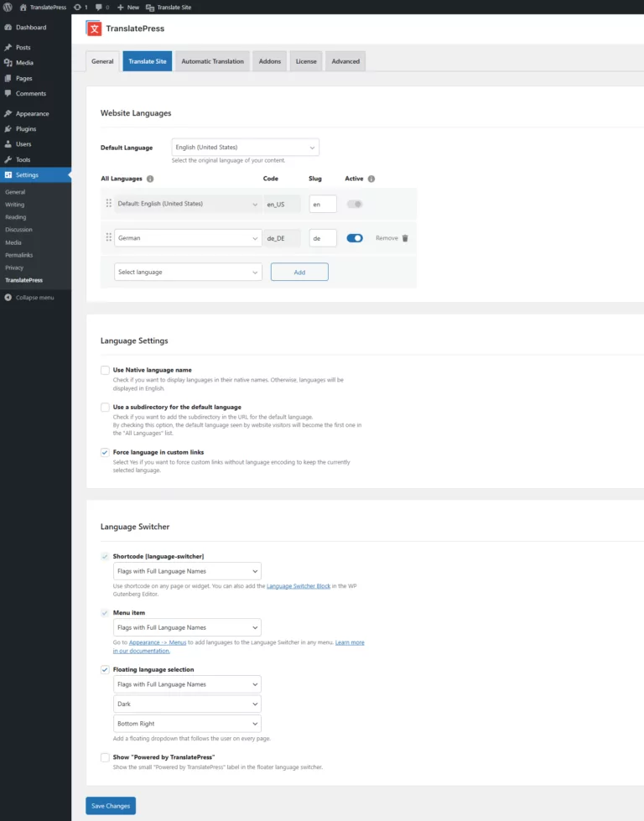Click the Translate Site icon in admin bar

coord(150,8)
